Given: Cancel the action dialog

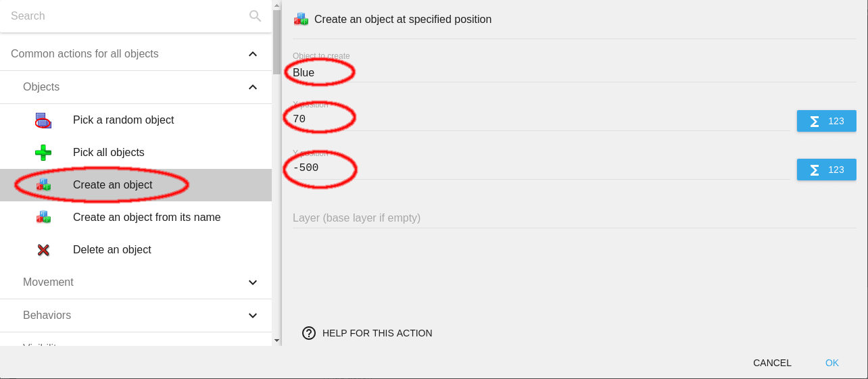Looking at the screenshot, I should 772,363.
